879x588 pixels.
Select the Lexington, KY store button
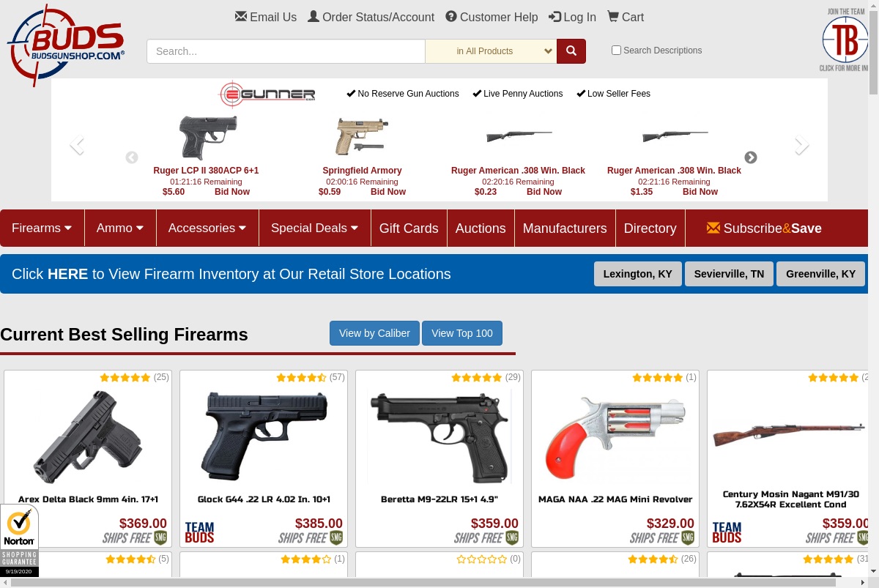[x=637, y=274]
